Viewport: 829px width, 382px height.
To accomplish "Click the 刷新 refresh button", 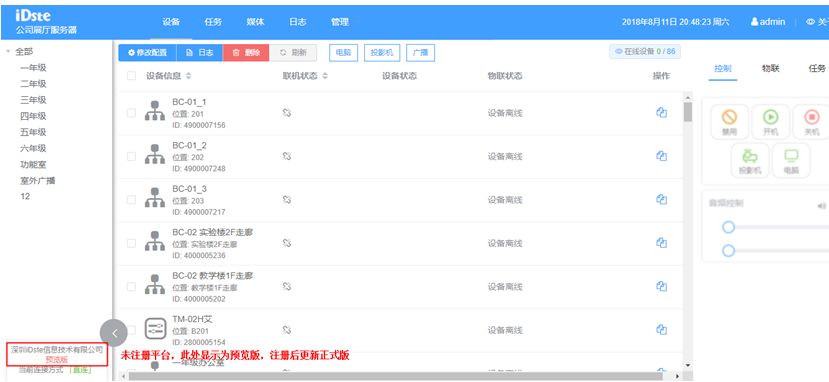I will coord(293,53).
